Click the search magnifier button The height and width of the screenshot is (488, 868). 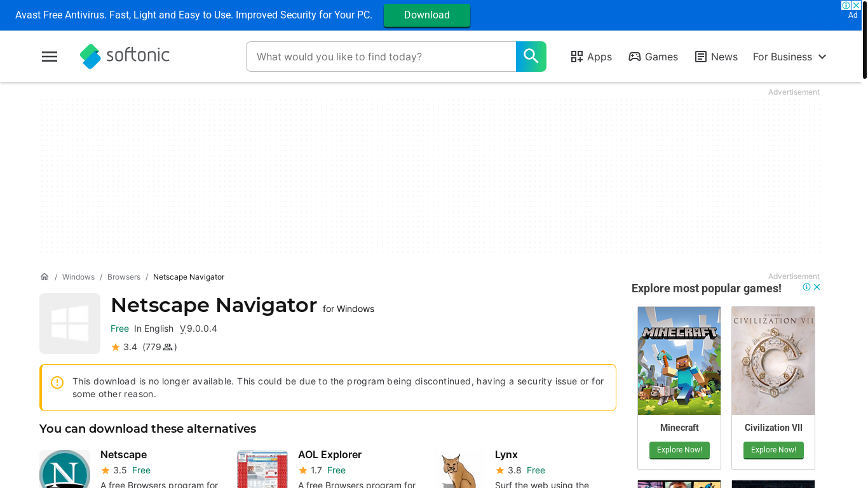click(531, 57)
